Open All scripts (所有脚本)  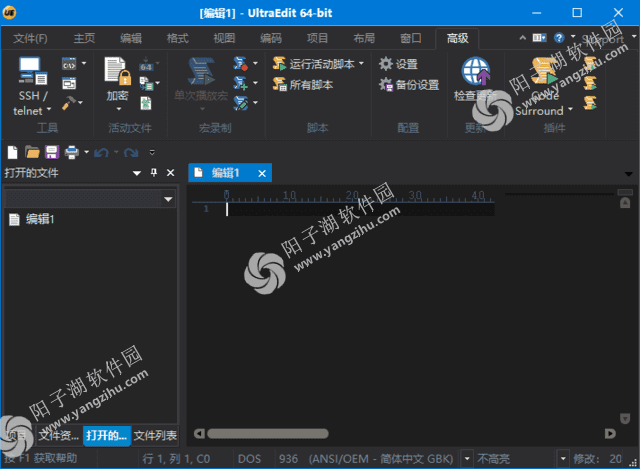[x=303, y=84]
